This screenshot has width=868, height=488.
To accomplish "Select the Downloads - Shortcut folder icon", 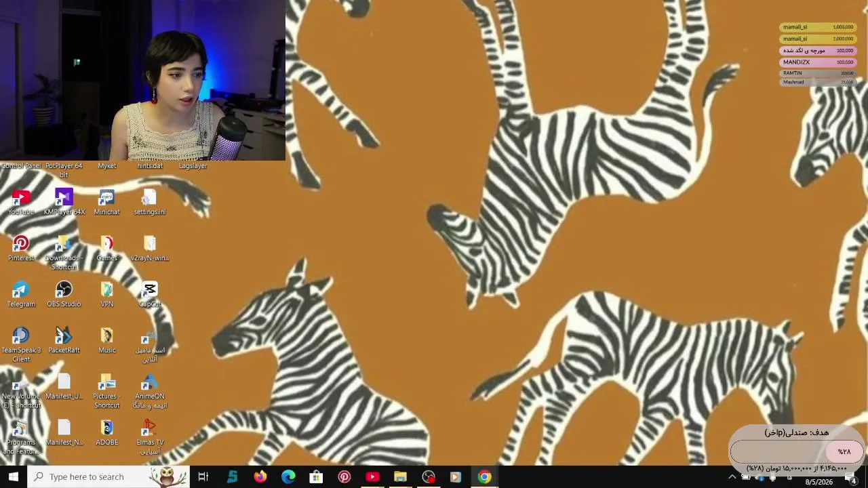I will (64, 253).
